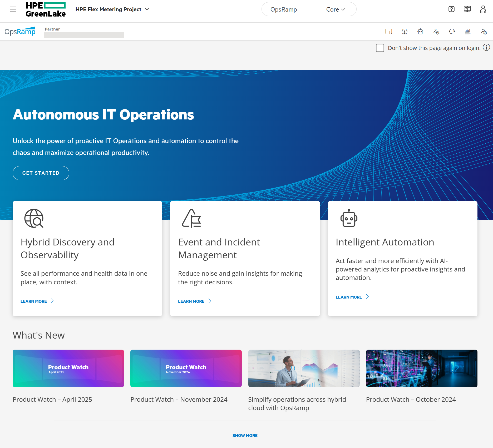Open the Product Watch October 2024 thumbnail
The width and height of the screenshot is (493, 448).
click(422, 368)
